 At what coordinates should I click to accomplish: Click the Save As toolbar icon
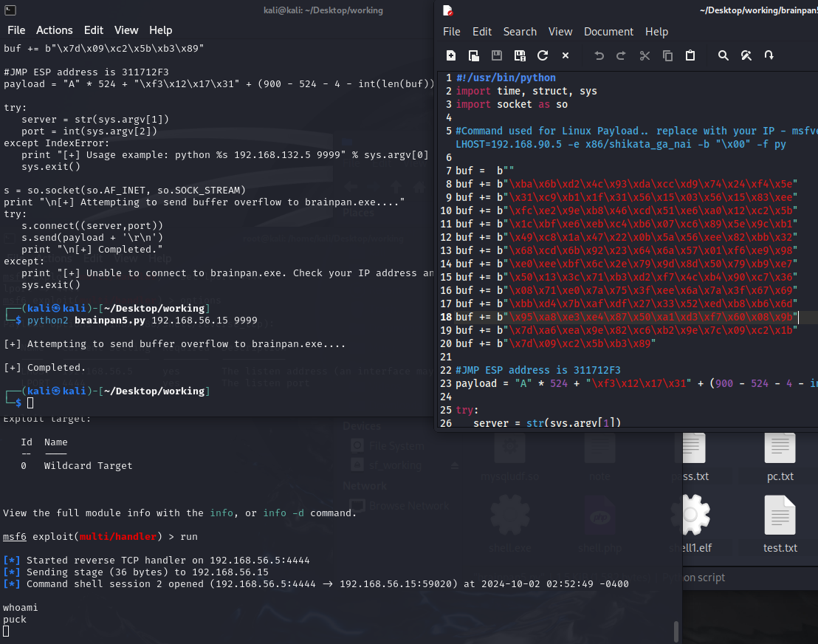[x=520, y=55]
